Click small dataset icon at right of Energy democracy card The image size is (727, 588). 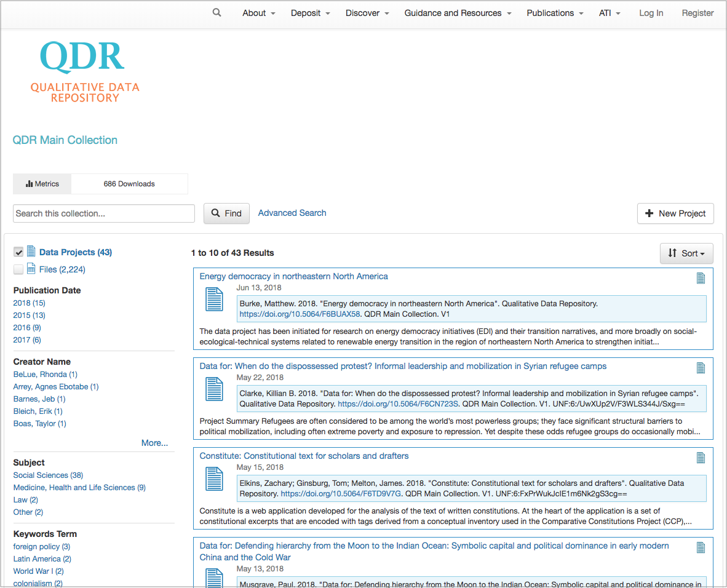coord(701,278)
